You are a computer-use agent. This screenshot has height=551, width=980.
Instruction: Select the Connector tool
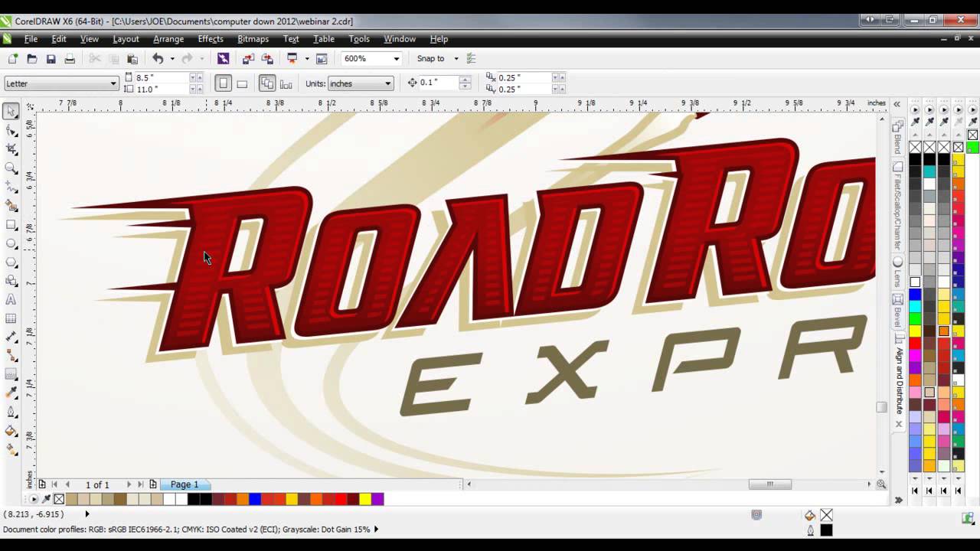(x=11, y=356)
